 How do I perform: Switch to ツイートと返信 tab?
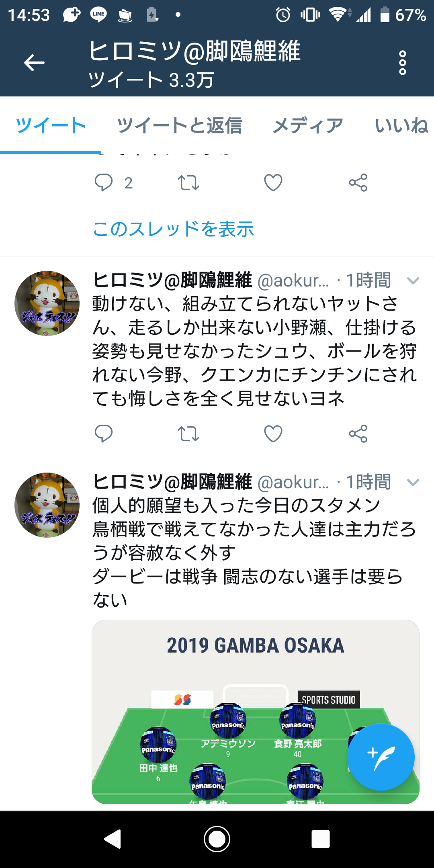pos(179,125)
